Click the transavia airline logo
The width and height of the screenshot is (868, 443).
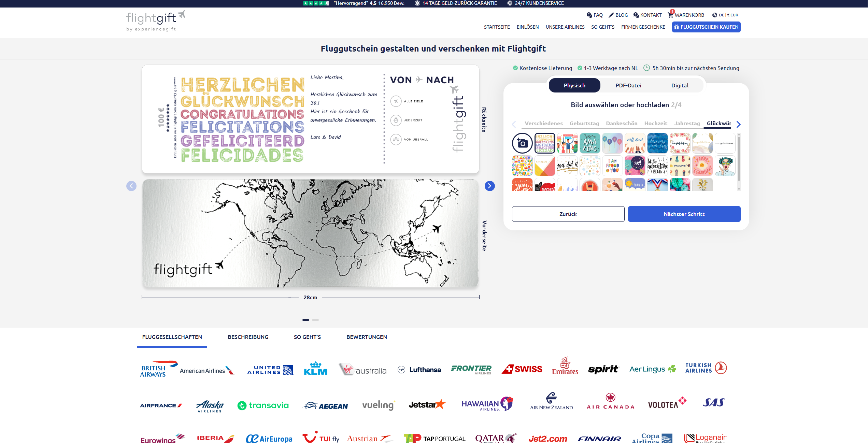click(263, 405)
